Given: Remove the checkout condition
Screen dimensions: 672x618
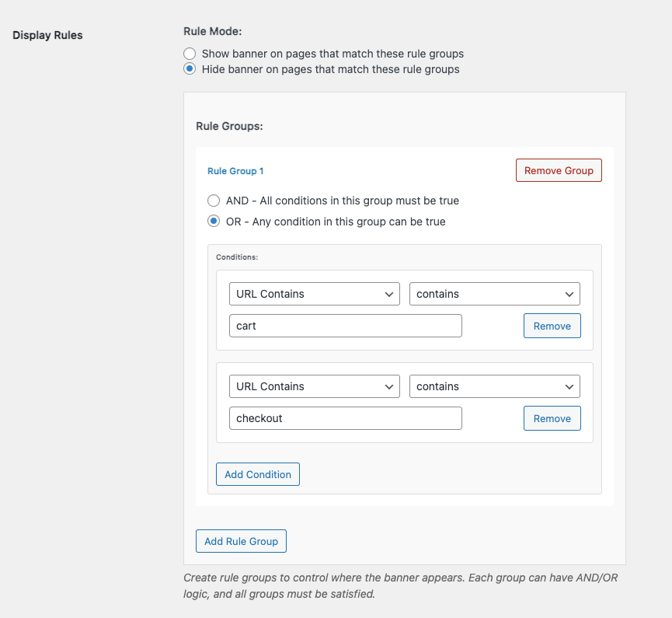Looking at the screenshot, I should (552, 418).
